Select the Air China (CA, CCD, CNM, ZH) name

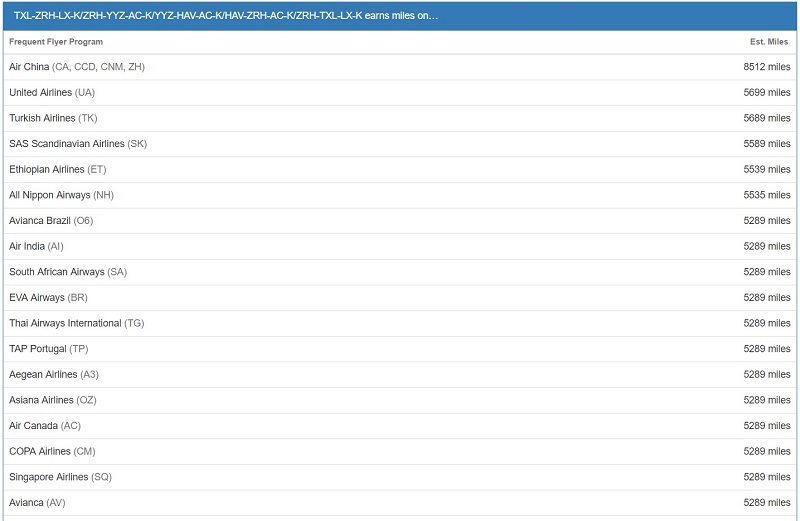point(77,67)
